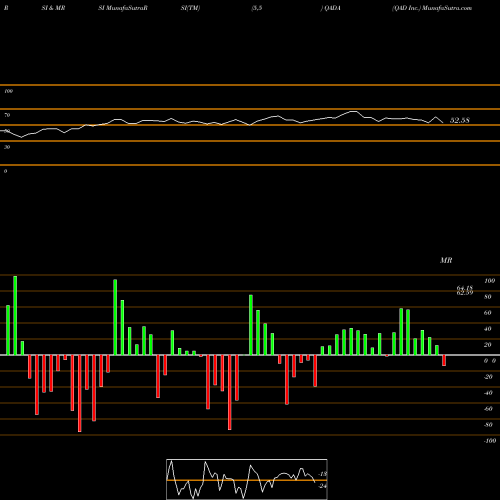
Task: Click the -18 value in mini chart
Action: [x=323, y=474]
